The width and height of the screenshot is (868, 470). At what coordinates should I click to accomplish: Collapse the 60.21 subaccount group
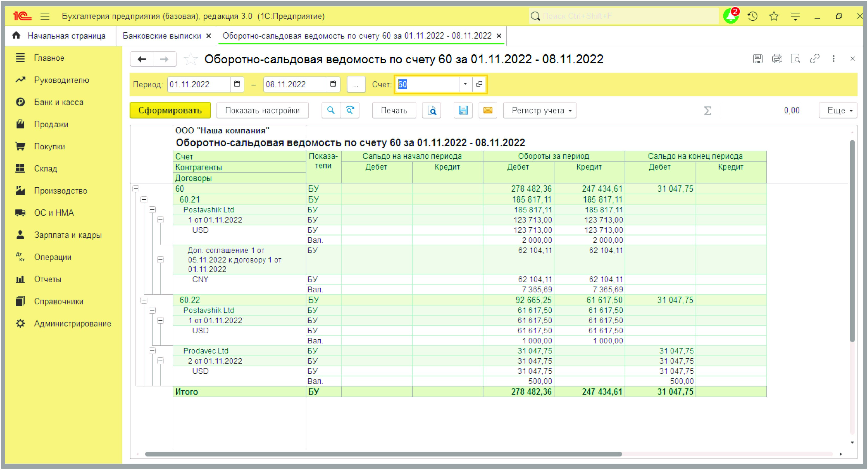144,199
